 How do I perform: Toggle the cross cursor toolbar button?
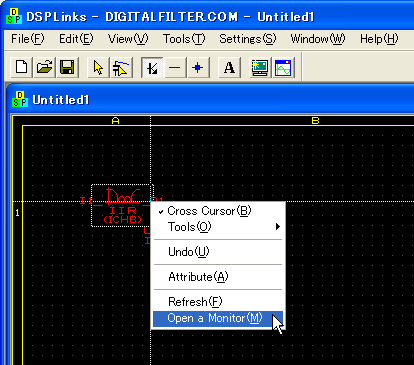pyautogui.click(x=152, y=67)
